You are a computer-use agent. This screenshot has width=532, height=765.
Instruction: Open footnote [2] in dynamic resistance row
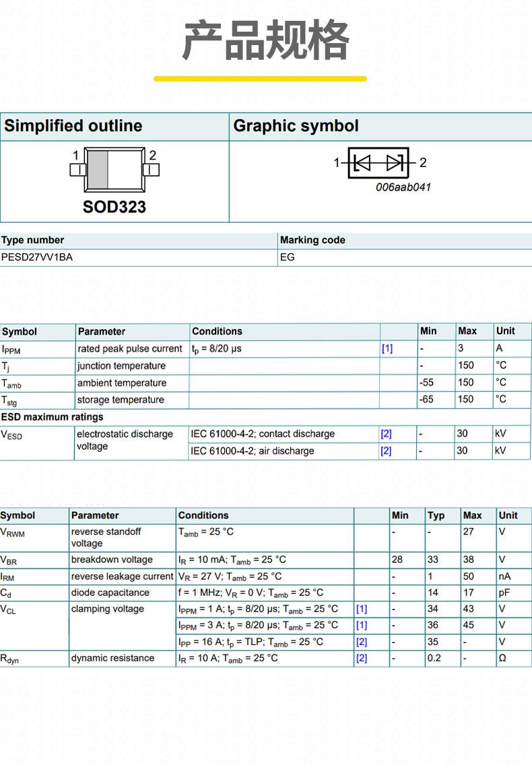[362, 658]
